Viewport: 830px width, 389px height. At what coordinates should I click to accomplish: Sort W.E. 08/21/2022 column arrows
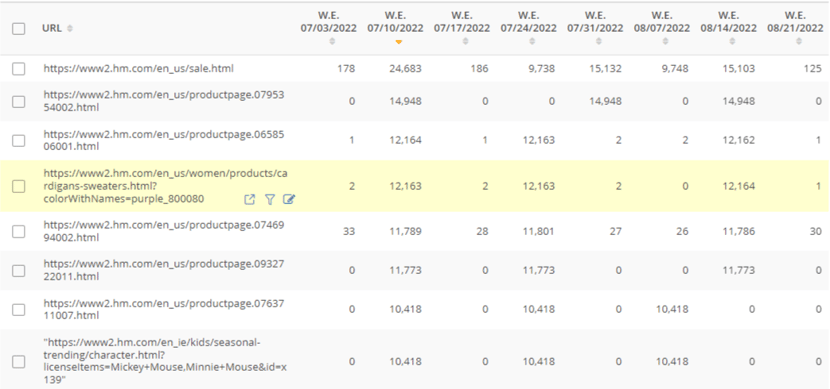799,41
